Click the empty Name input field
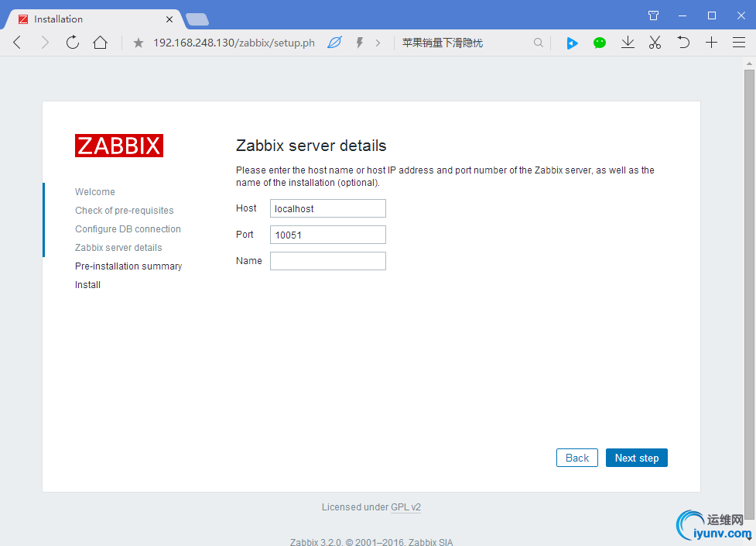Screen dimensions: 756x546 click(x=328, y=261)
